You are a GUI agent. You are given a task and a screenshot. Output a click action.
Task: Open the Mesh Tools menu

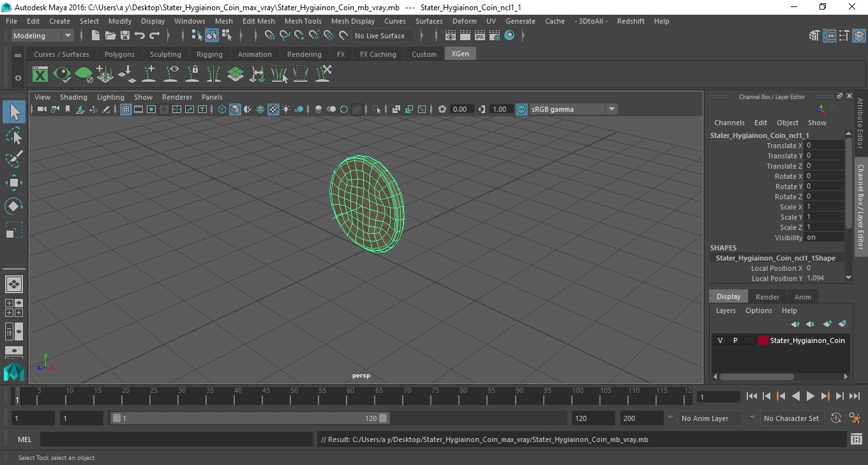303,21
